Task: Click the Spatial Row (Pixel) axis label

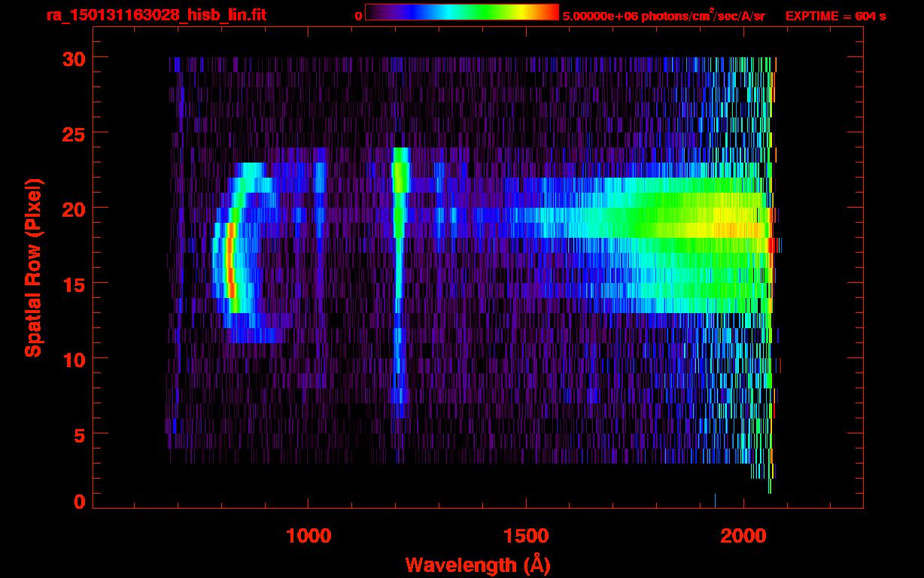Action: (x=33, y=268)
